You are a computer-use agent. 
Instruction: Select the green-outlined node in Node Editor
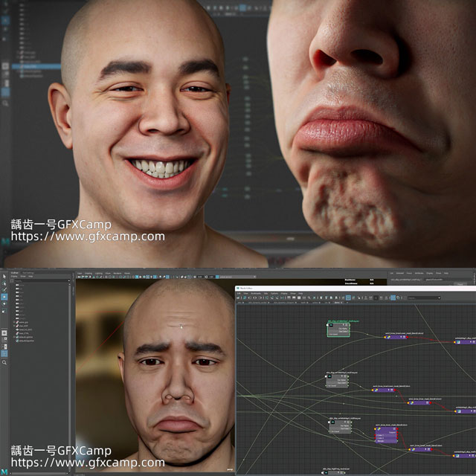tap(338, 329)
